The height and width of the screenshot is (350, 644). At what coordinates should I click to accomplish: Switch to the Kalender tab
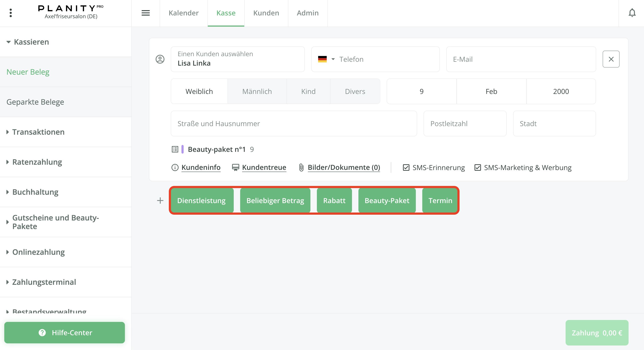[x=184, y=13]
